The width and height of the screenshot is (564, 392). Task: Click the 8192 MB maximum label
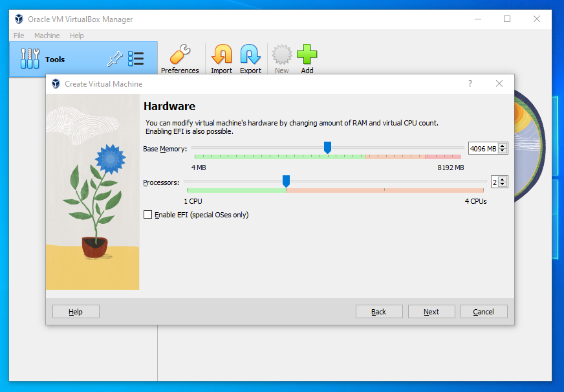(x=450, y=168)
